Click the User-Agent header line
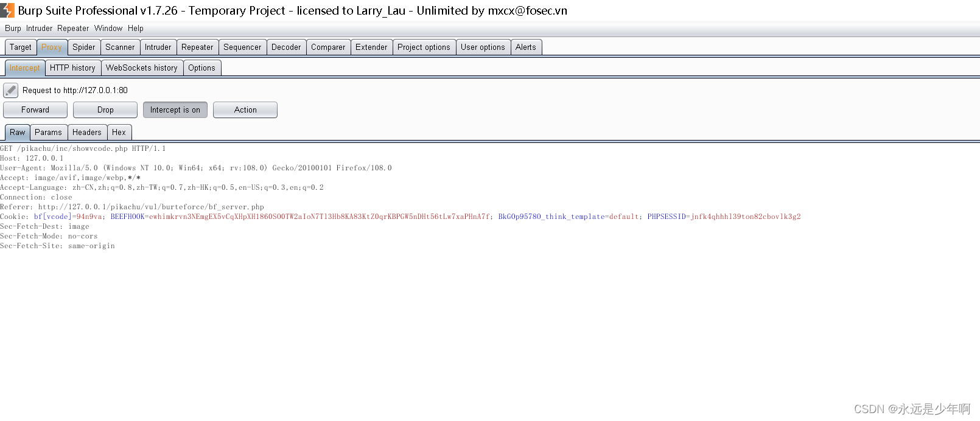Image resolution: width=980 pixels, height=421 pixels. pos(196,168)
